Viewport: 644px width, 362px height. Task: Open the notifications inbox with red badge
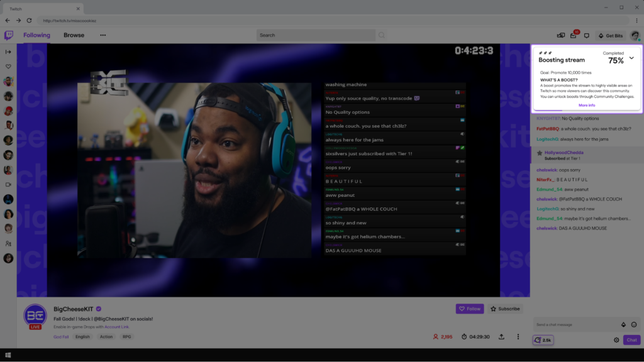click(x=574, y=35)
